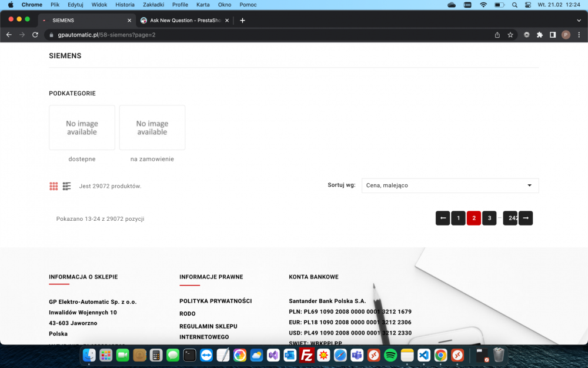This screenshot has width=588, height=368.
Task: Open Outlook from the dock
Action: [290, 355]
